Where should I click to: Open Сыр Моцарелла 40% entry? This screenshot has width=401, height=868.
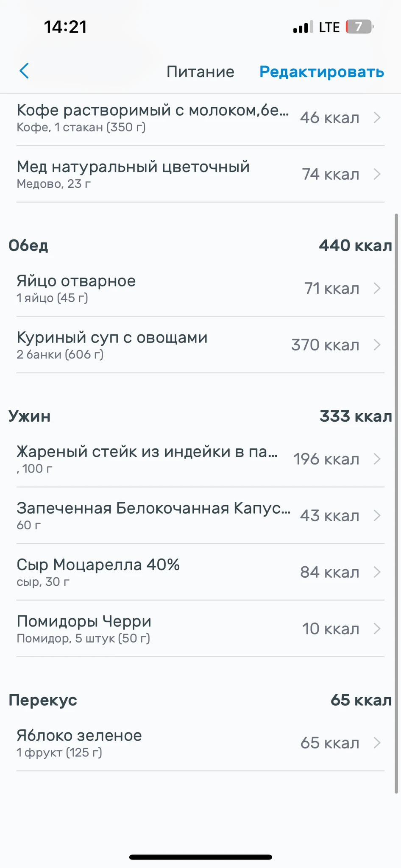(98, 572)
